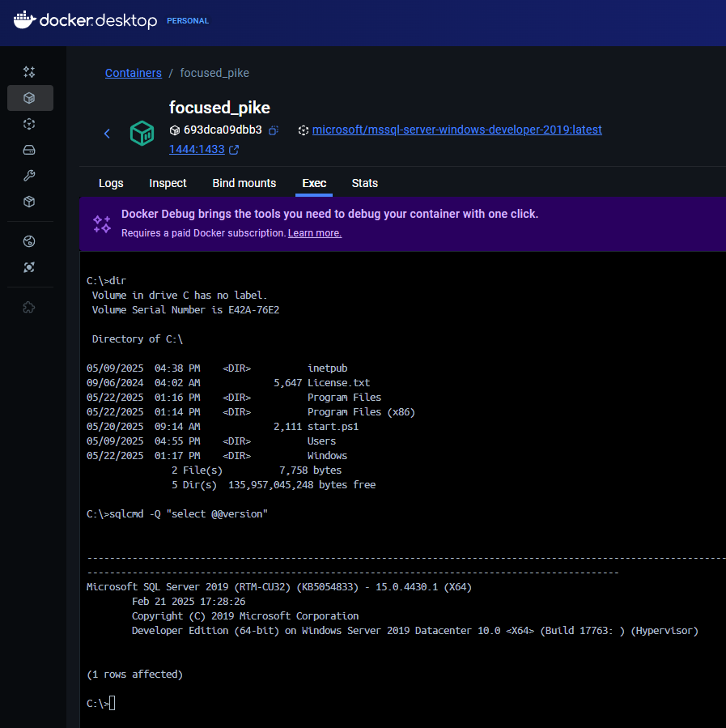The image size is (726, 728).
Task: Click the PERSONAL plan badge
Action: point(188,21)
